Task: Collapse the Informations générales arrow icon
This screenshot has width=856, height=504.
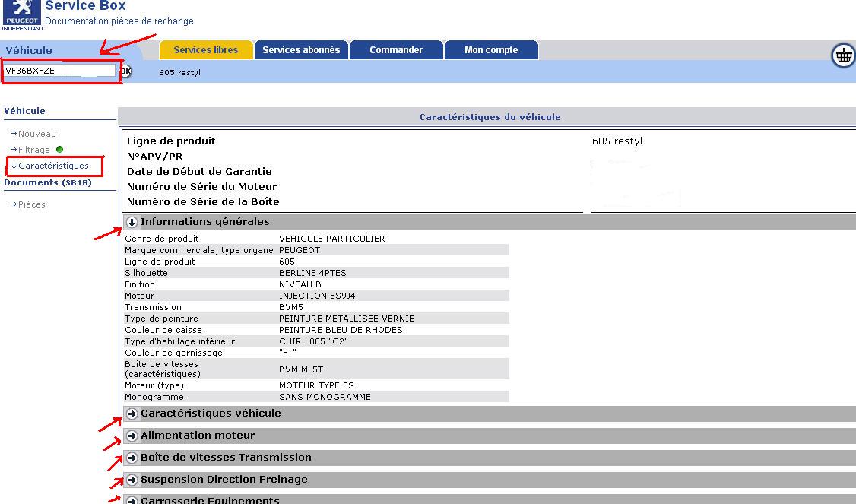Action: coord(132,223)
